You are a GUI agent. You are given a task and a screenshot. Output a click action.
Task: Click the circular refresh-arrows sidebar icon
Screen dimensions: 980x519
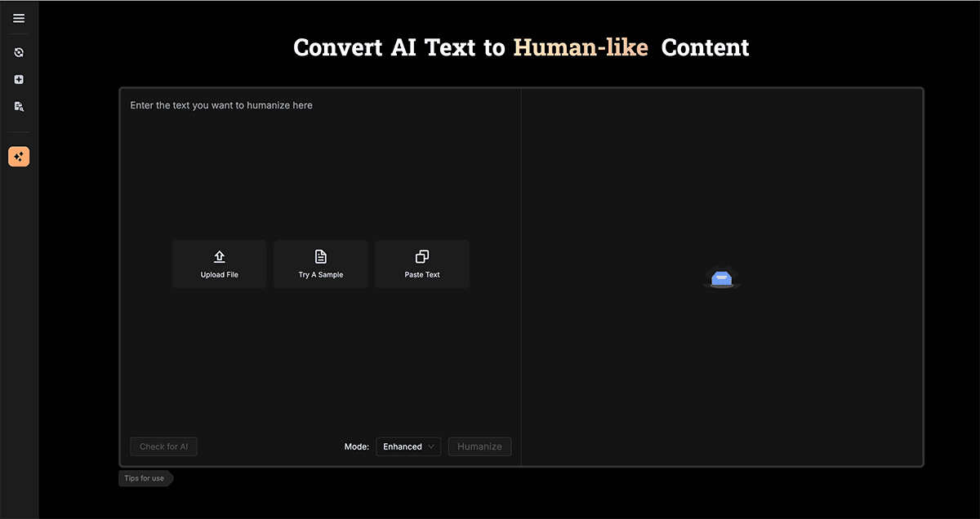[x=19, y=52]
